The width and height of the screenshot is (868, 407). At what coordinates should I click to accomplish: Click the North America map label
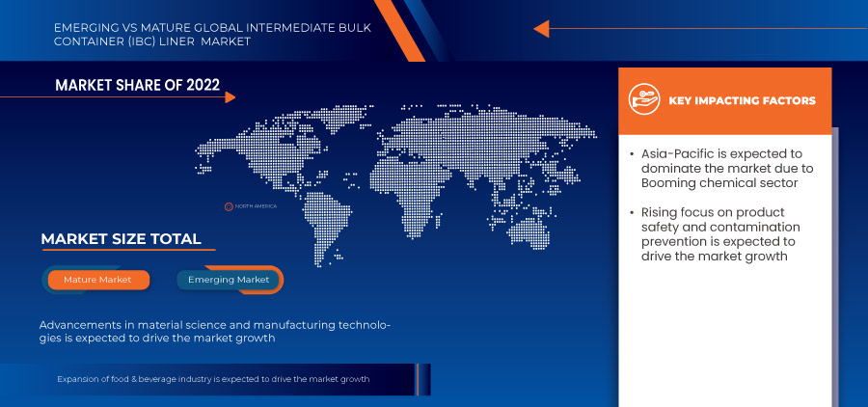click(x=258, y=206)
